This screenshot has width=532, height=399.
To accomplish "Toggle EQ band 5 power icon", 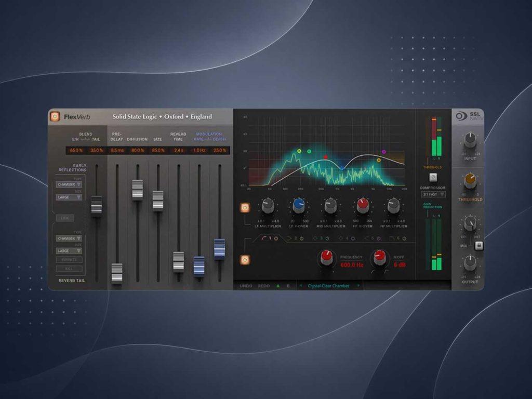I will coord(379,238).
